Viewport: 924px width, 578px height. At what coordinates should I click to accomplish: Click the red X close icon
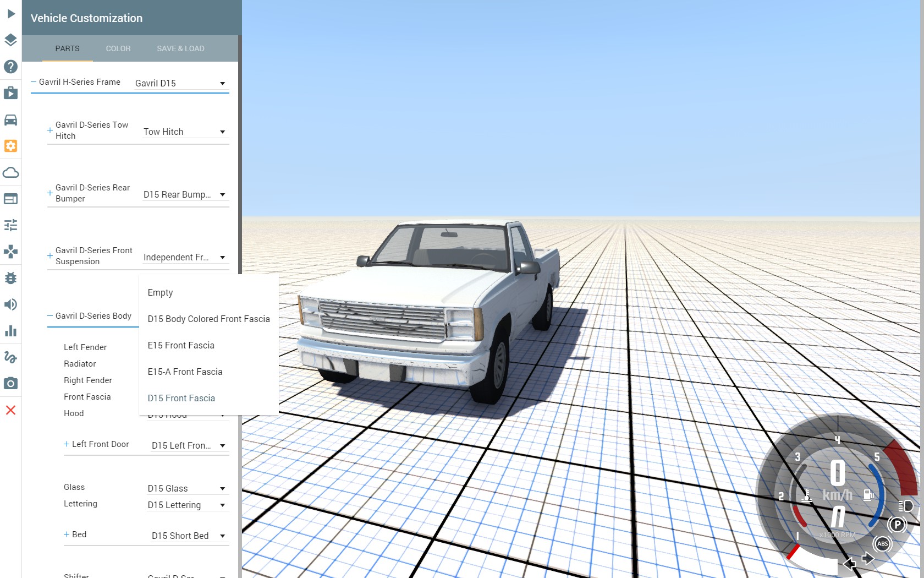tap(10, 410)
